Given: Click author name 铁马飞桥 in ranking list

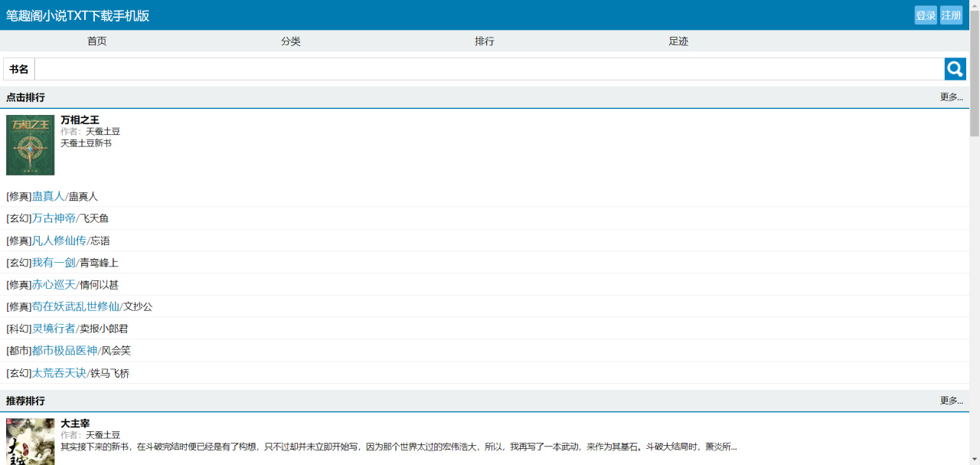Looking at the screenshot, I should [110, 373].
